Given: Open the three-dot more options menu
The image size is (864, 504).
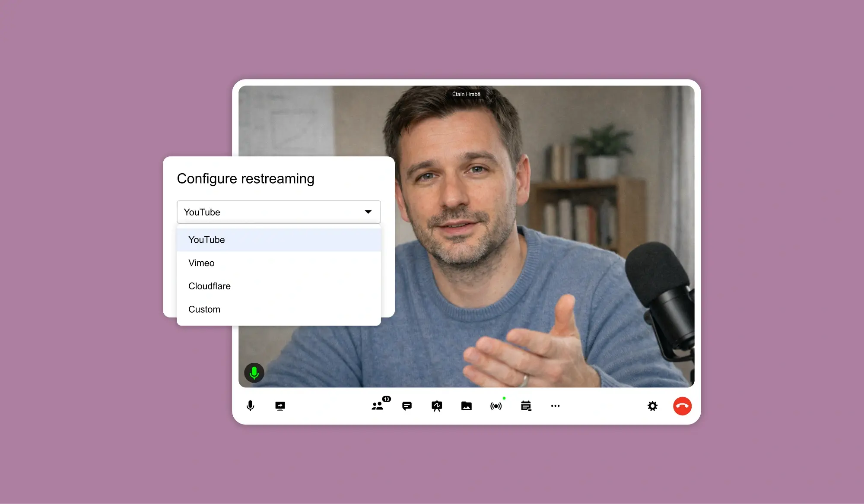Looking at the screenshot, I should (555, 406).
